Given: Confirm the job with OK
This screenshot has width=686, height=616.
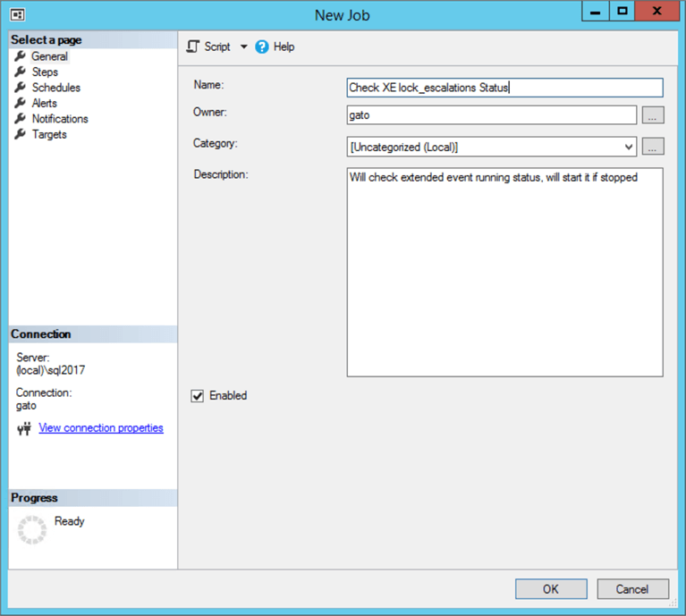Looking at the screenshot, I should pyautogui.click(x=551, y=589).
